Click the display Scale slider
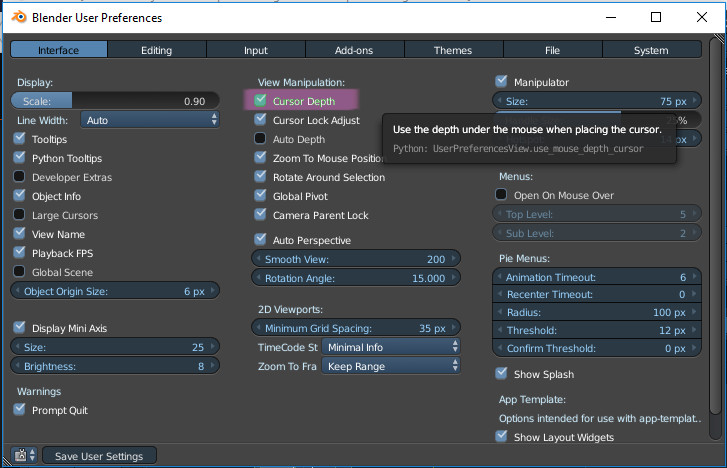Viewport: 727px width, 468px height. pos(115,101)
